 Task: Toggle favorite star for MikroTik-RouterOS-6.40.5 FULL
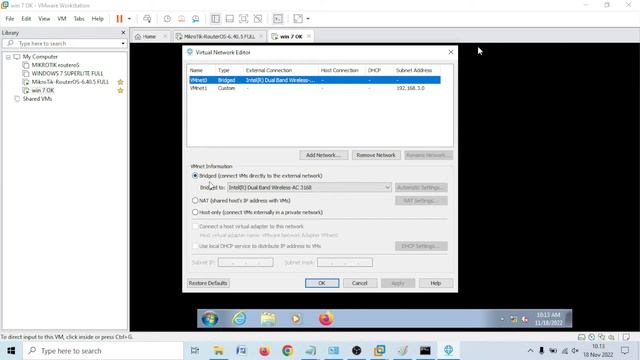point(120,82)
